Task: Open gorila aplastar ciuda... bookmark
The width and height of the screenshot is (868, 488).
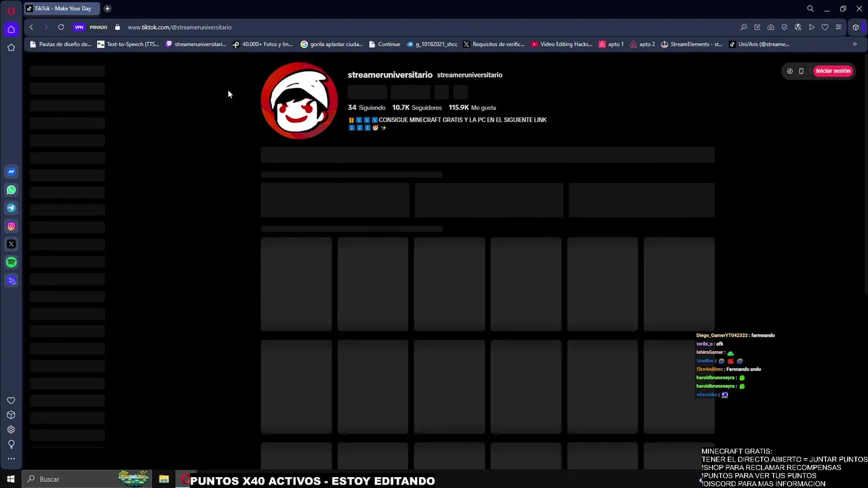Action: (332, 44)
